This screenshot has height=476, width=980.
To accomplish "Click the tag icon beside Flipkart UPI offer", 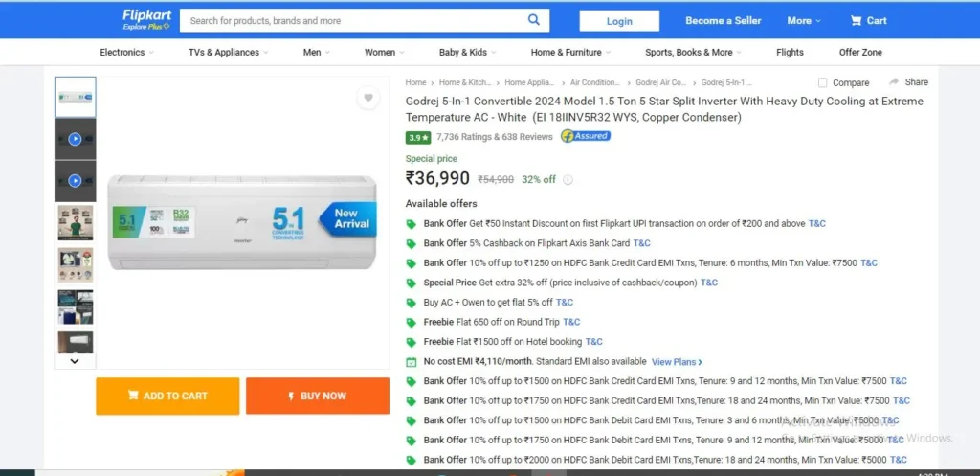I will coord(411,224).
